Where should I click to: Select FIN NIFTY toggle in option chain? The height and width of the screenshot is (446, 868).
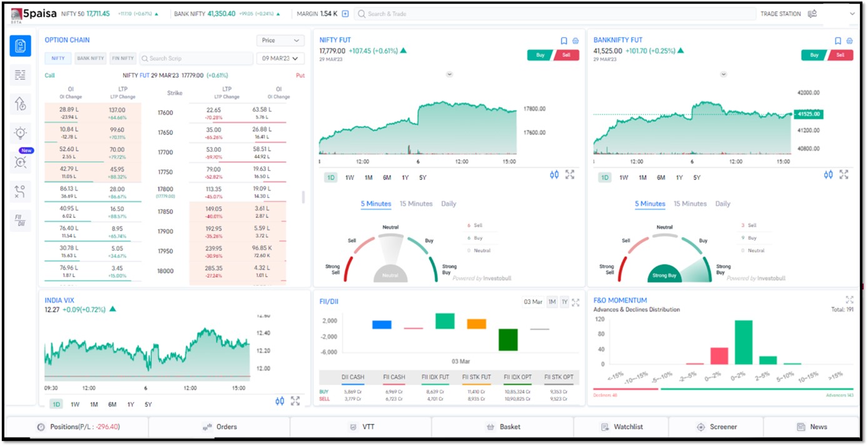[123, 58]
